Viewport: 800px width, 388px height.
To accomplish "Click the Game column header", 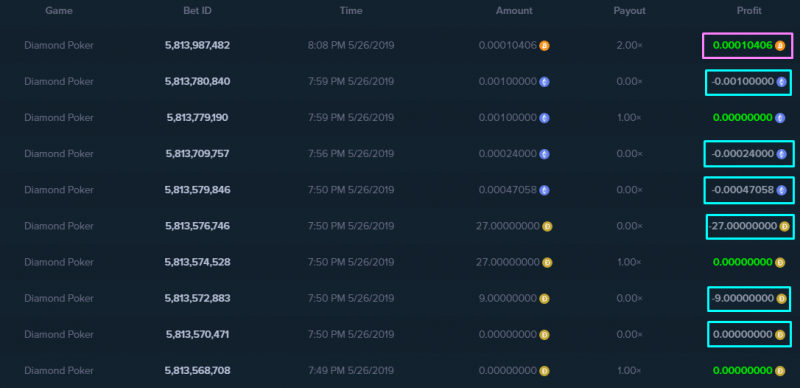I will click(x=59, y=11).
